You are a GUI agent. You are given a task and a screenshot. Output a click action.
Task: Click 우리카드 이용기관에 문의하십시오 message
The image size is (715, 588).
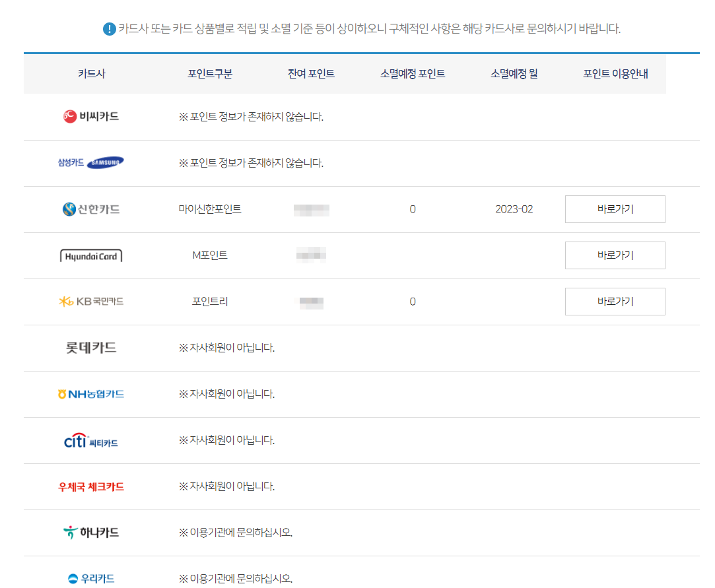[236, 579]
